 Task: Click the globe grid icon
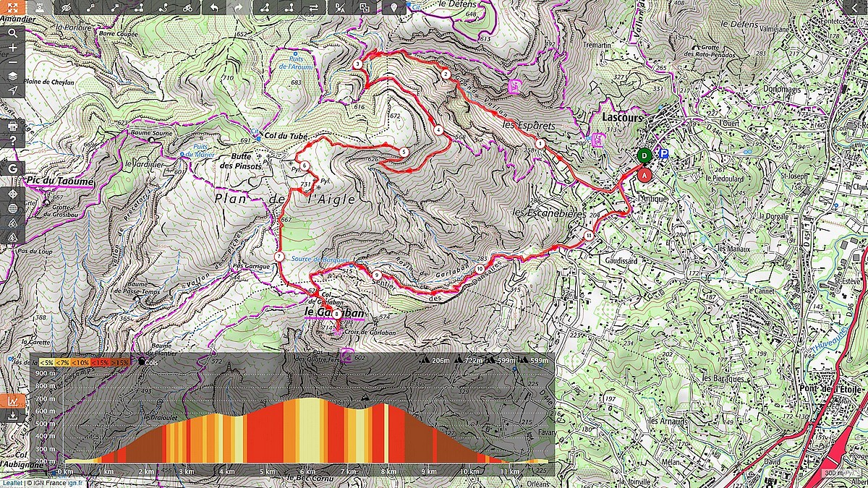coord(13,209)
